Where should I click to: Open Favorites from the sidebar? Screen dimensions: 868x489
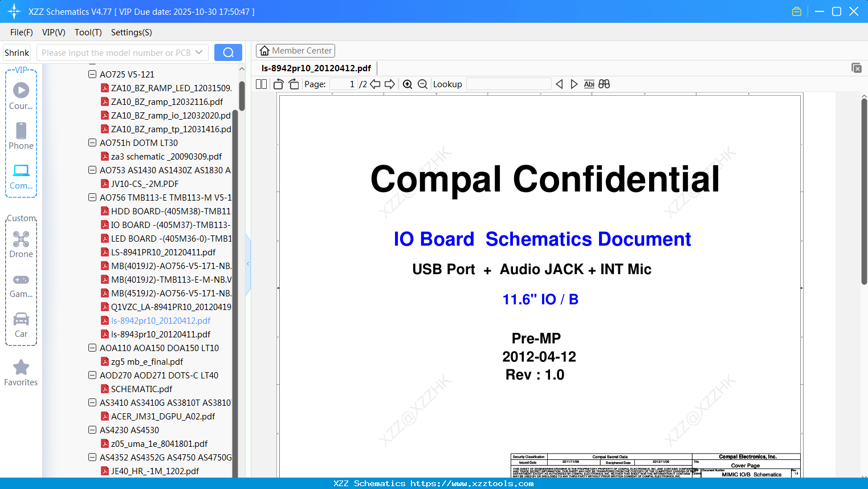(21, 373)
